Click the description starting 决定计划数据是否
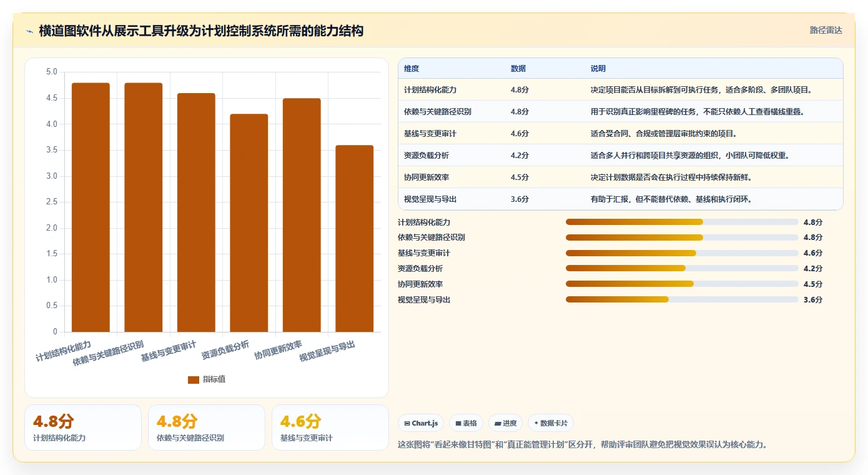 [x=671, y=177]
